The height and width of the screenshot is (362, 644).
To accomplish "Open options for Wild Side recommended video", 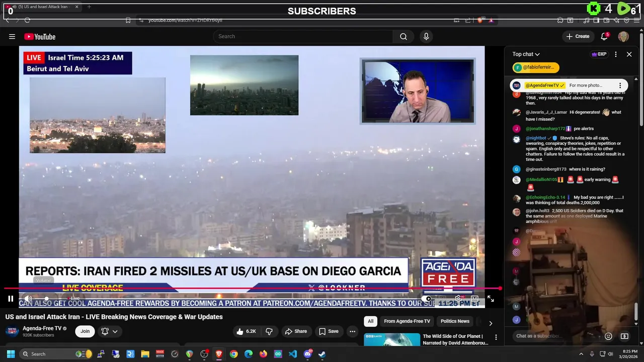I will pos(496,337).
